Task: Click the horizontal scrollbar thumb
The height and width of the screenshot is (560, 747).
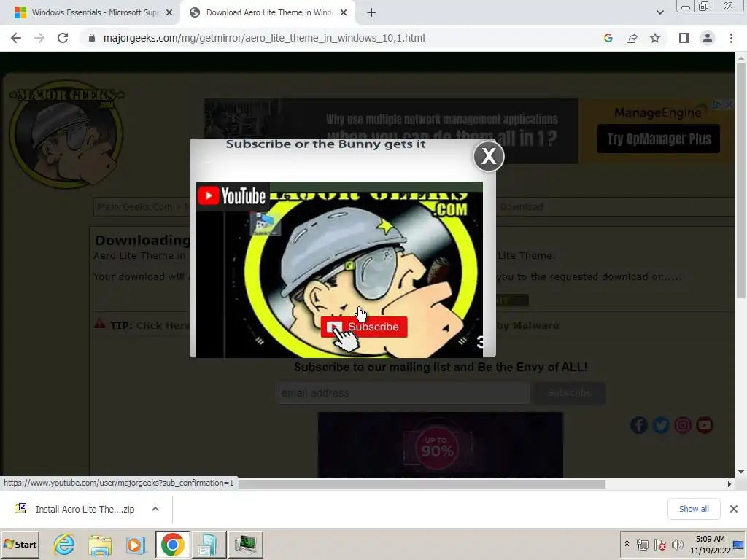Action: coord(422,484)
